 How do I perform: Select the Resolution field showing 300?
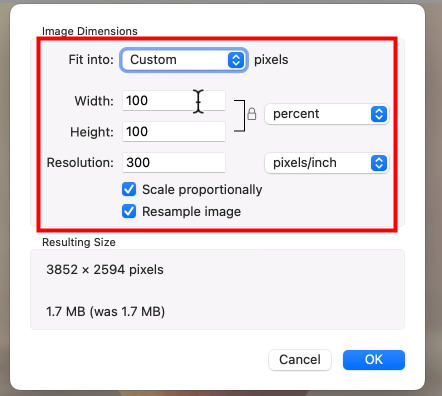pyautogui.click(x=174, y=163)
